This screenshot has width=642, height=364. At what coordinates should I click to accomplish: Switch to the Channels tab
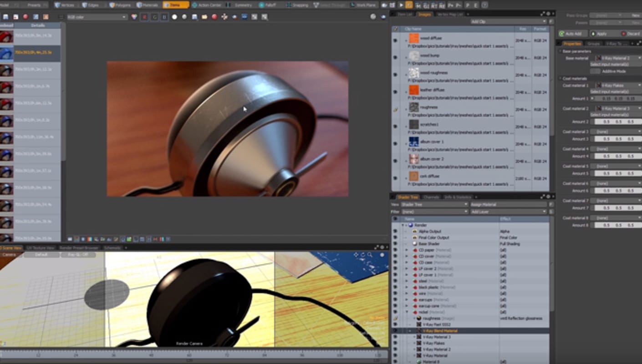point(431,197)
